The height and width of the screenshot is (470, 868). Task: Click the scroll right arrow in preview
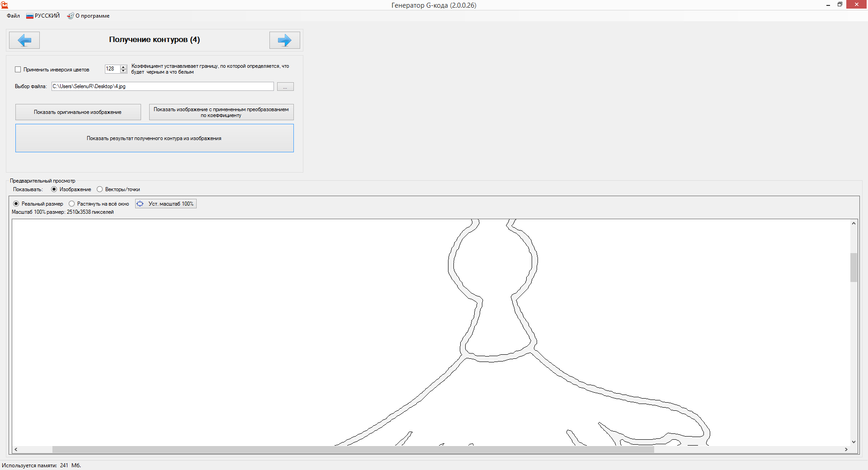[x=846, y=450]
